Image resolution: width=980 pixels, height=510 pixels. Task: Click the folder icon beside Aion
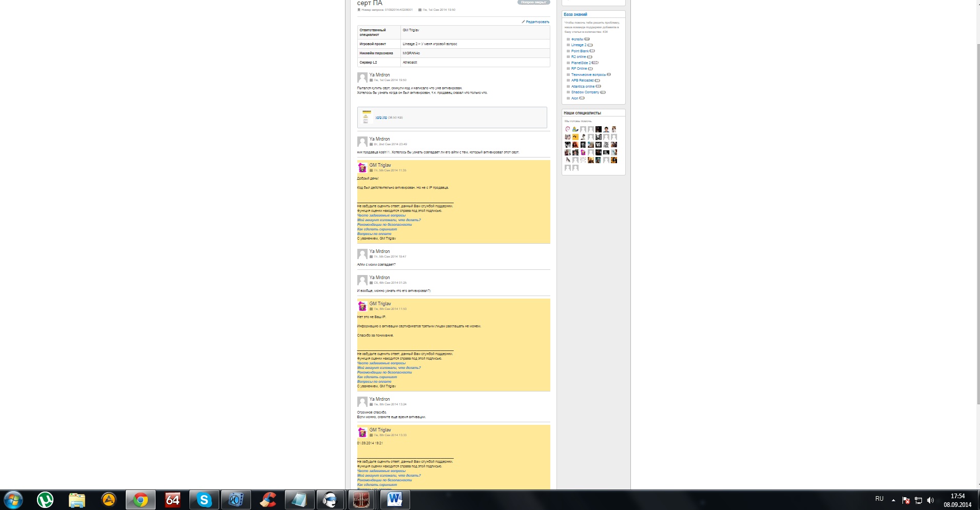coord(568,98)
